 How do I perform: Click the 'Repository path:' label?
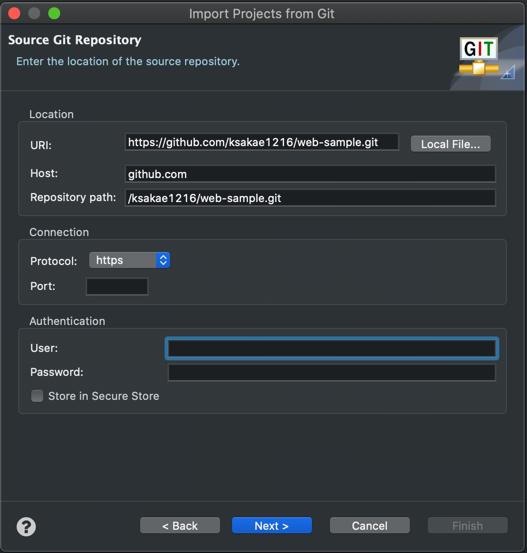pyautogui.click(x=73, y=197)
